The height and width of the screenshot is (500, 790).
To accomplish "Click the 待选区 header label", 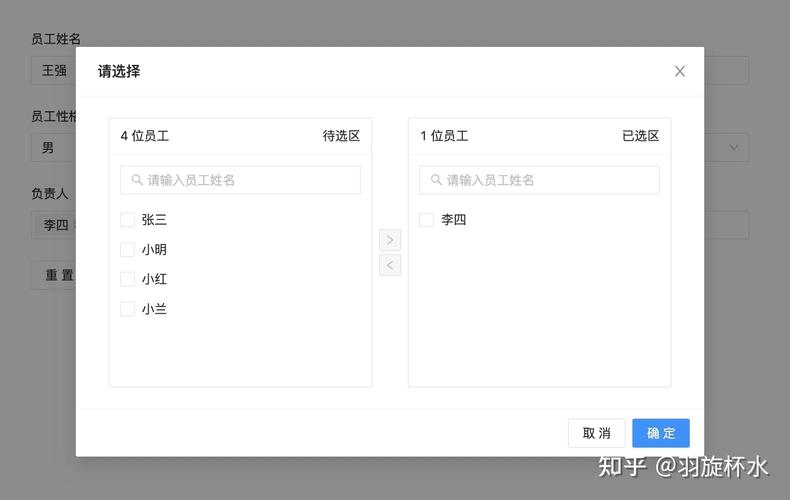I will point(341,136).
